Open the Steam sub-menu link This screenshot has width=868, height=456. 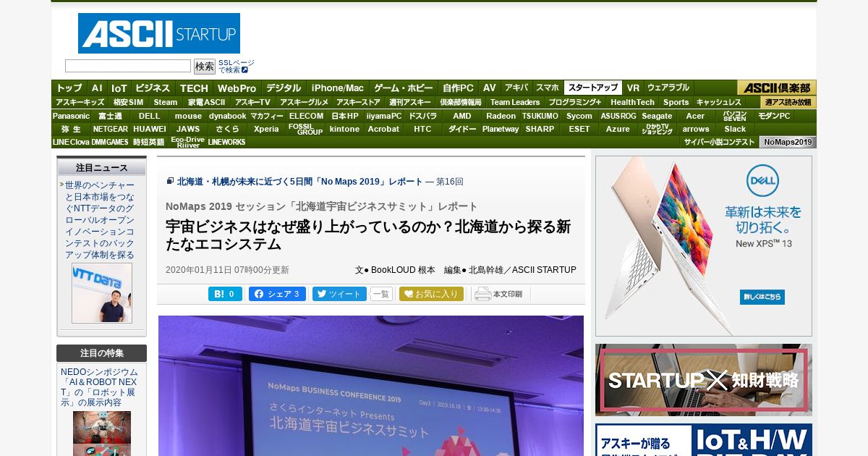[166, 102]
